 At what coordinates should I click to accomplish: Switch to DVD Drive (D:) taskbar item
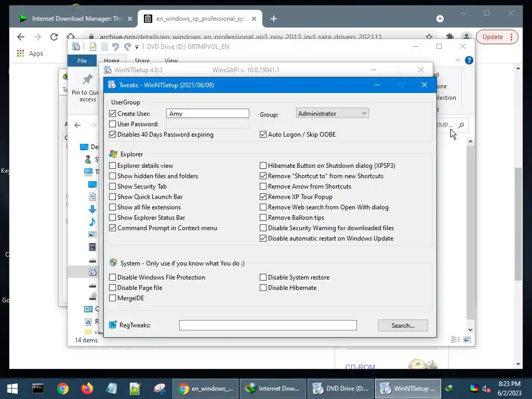[x=340, y=389]
